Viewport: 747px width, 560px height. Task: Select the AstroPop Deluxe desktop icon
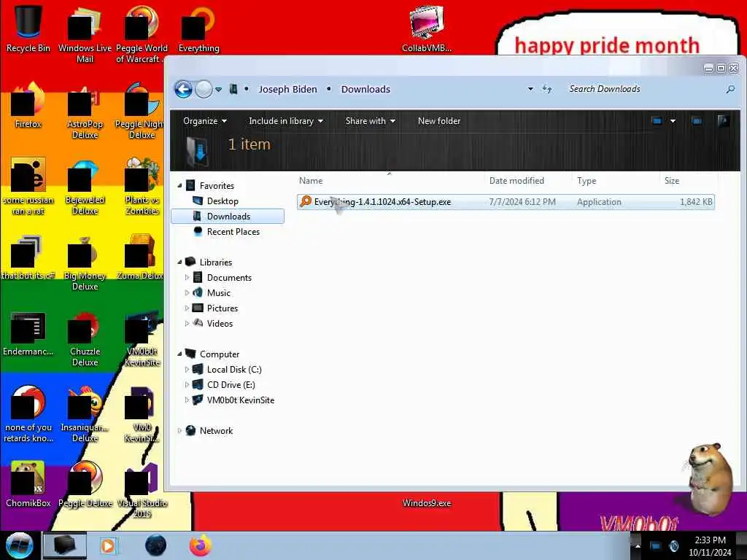[85, 112]
